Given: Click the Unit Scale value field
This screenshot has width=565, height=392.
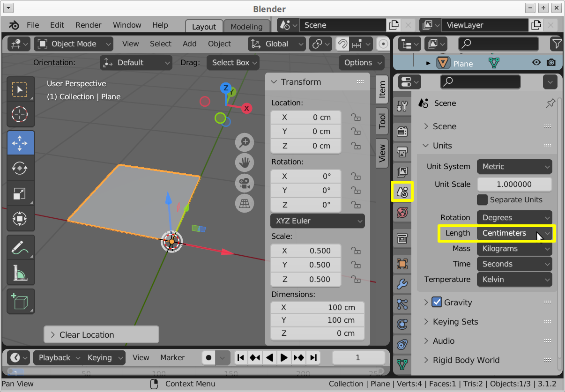Looking at the screenshot, I should pos(514,184).
